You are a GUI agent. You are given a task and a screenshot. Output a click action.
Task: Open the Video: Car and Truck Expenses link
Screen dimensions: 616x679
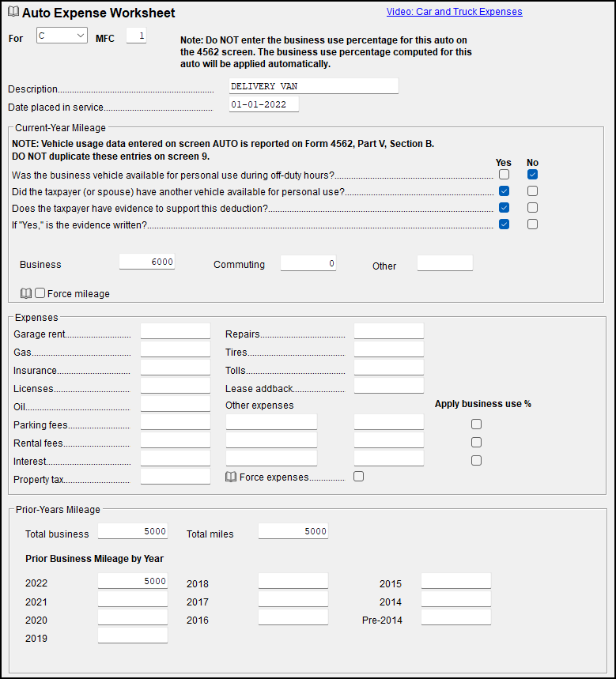click(454, 12)
